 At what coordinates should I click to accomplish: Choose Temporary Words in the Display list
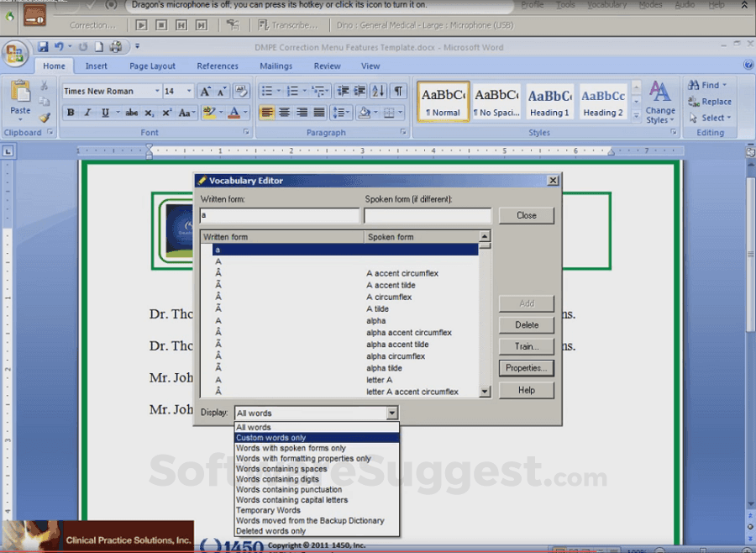tap(267, 510)
